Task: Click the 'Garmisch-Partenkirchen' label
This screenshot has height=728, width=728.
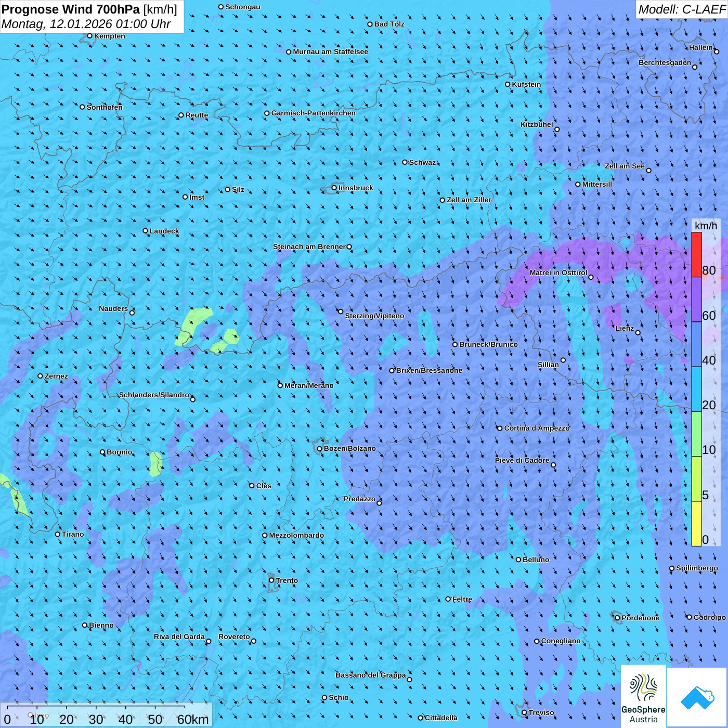Action: (314, 113)
